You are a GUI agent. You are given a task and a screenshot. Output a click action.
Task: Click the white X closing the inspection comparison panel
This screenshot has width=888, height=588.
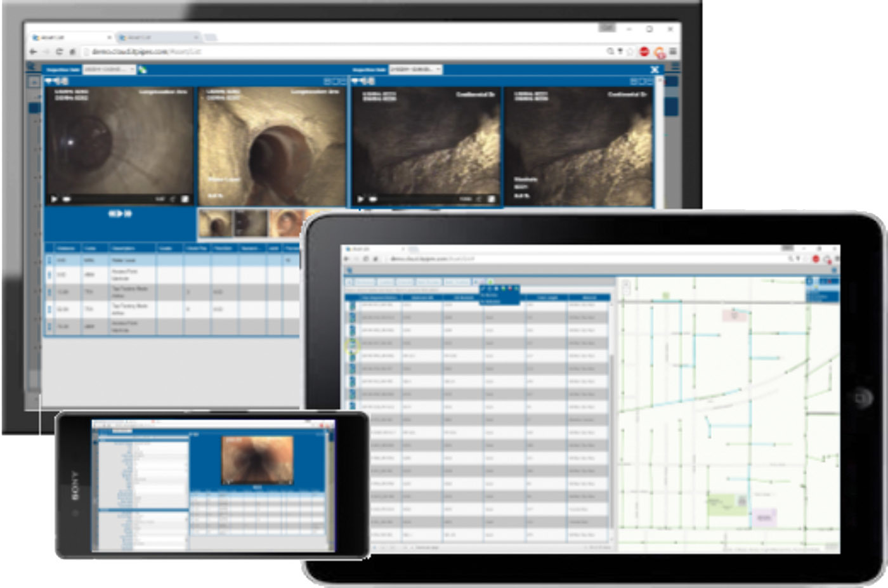pos(655,70)
